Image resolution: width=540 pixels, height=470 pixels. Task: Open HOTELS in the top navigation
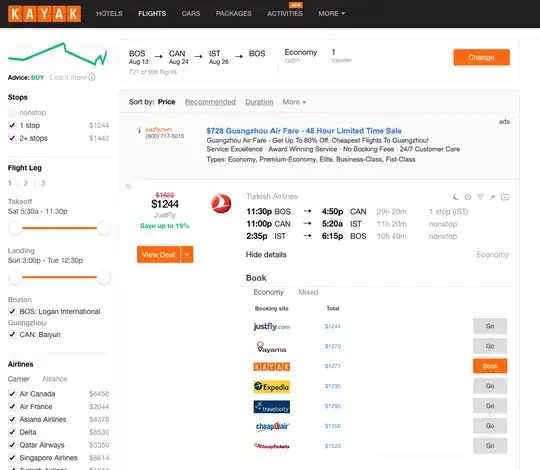click(109, 14)
